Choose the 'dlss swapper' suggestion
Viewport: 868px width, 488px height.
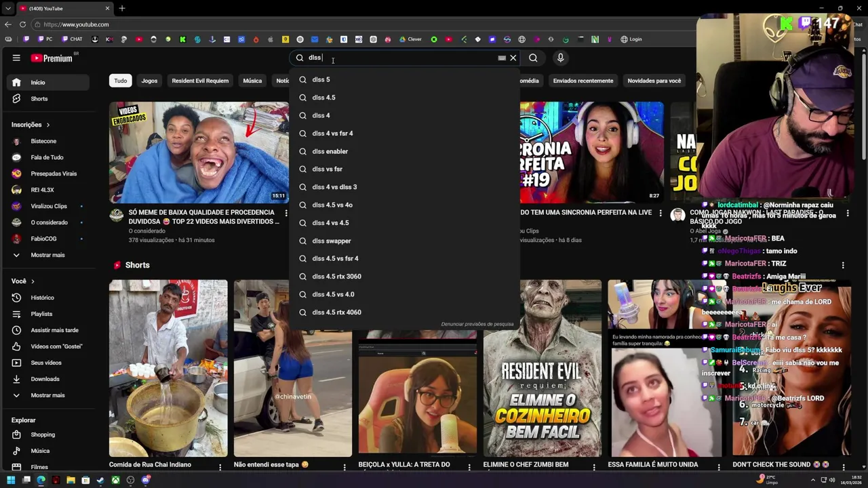[404, 241]
